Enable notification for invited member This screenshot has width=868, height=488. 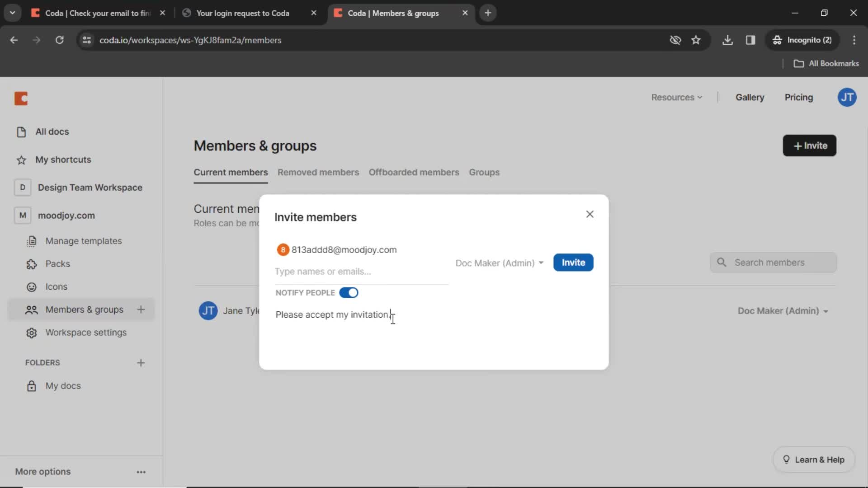tap(349, 292)
